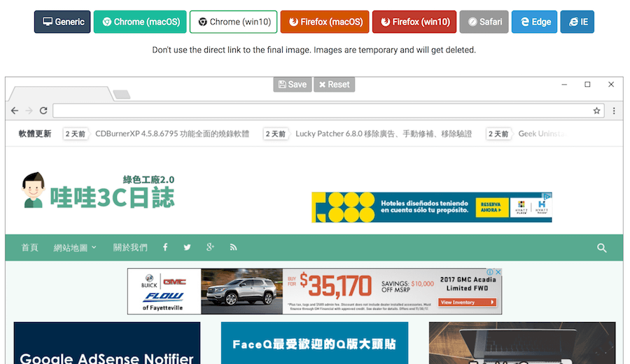
Task: Choose the Firefox (win10) frame
Action: (414, 22)
